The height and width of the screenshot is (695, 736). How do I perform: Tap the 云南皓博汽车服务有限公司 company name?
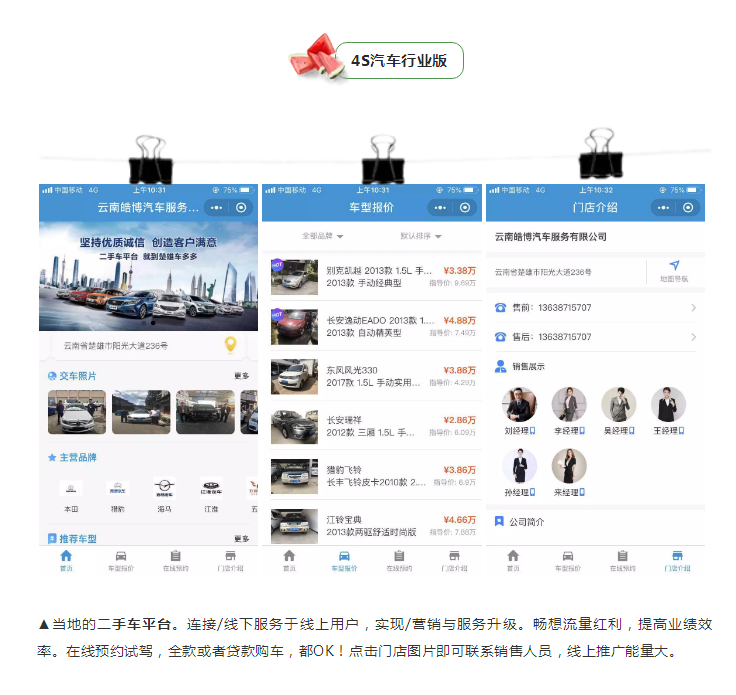click(x=551, y=237)
